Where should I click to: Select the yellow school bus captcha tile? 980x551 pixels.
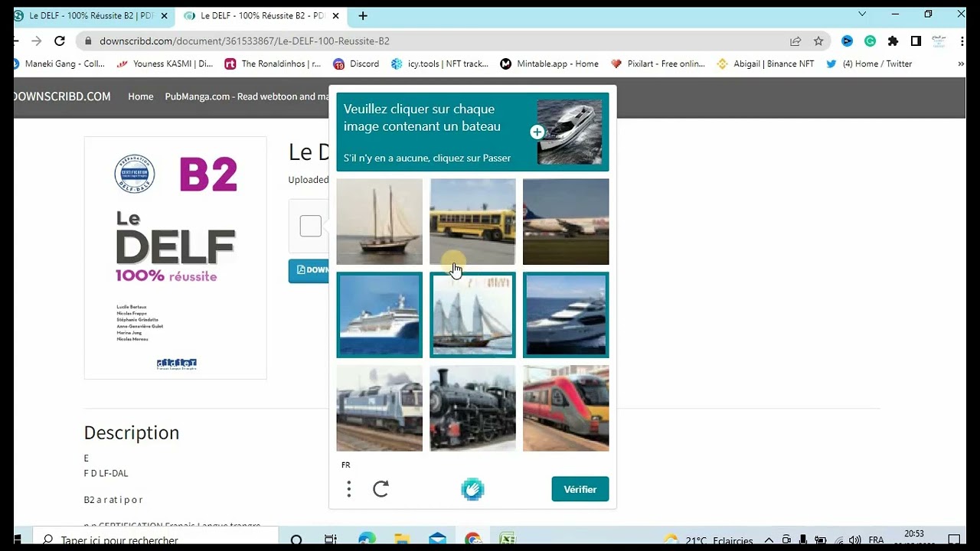pyautogui.click(x=472, y=222)
